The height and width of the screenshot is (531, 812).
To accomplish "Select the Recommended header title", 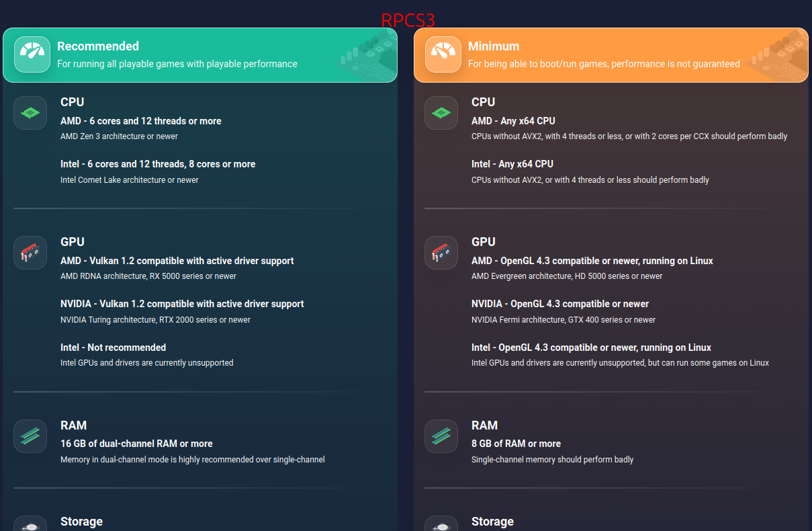I will coord(98,46).
